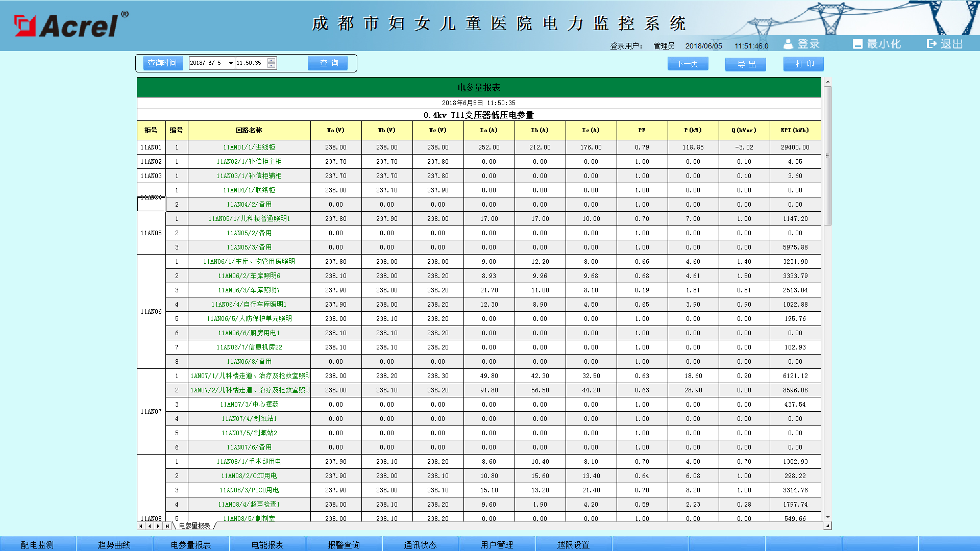Open 电参量报表 bottom menu
The image size is (980, 551).
tap(191, 544)
